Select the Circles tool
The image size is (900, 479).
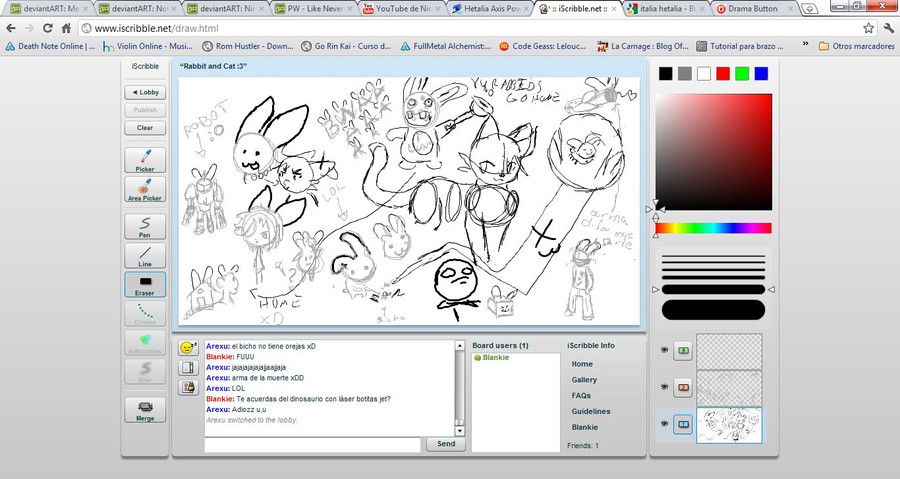[x=145, y=314]
